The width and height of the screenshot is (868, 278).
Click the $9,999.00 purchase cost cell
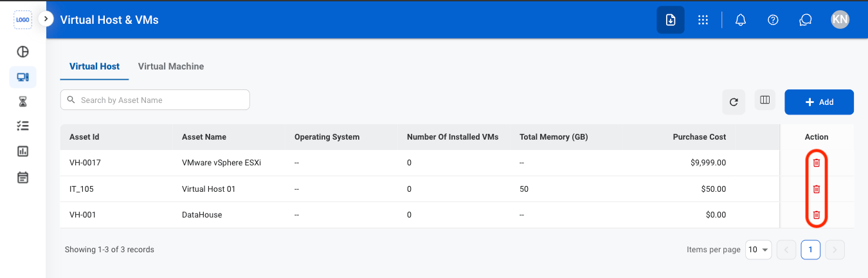point(708,163)
